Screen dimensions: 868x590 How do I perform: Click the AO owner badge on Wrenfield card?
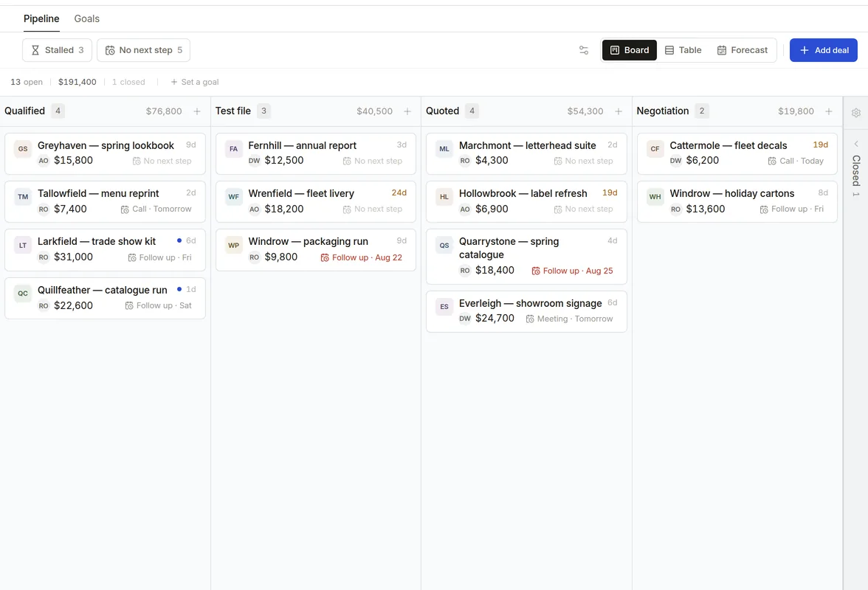tap(254, 209)
